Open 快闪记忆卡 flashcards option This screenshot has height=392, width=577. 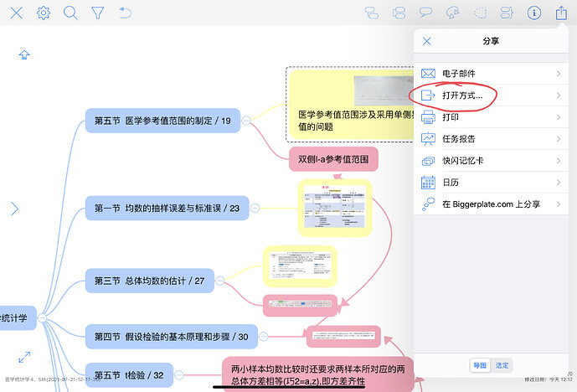(492, 161)
